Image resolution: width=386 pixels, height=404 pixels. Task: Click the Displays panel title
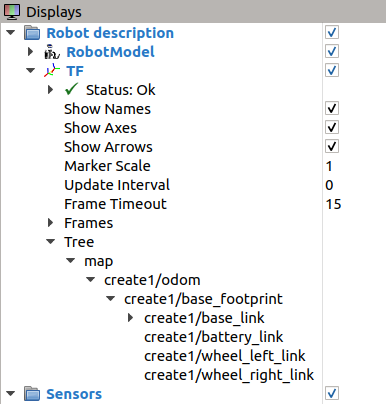pos(54,12)
